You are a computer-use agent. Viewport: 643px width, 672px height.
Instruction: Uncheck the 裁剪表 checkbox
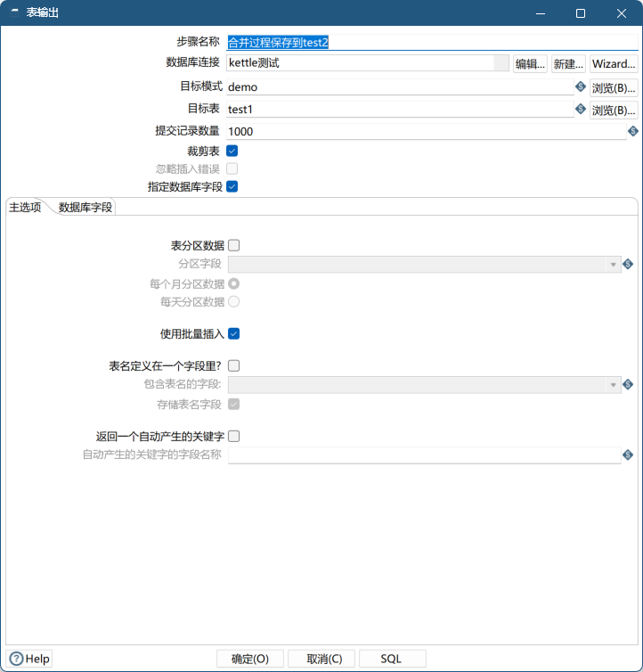point(232,151)
